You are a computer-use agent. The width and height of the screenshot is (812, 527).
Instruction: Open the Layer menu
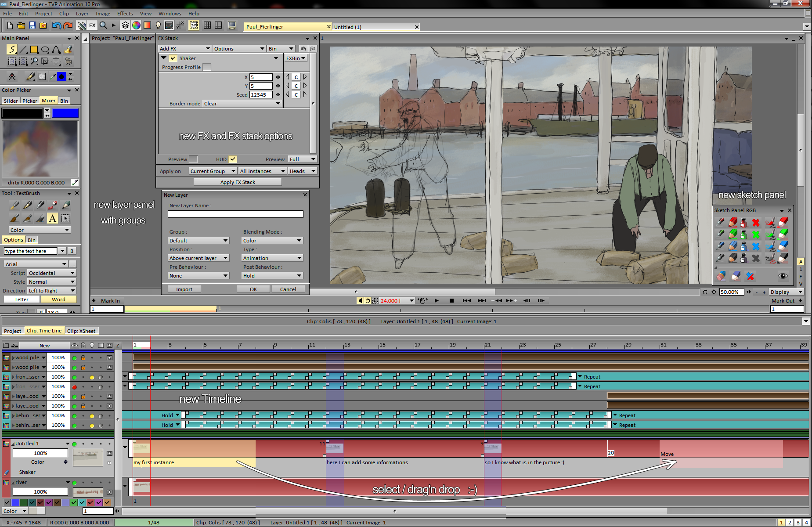click(82, 14)
